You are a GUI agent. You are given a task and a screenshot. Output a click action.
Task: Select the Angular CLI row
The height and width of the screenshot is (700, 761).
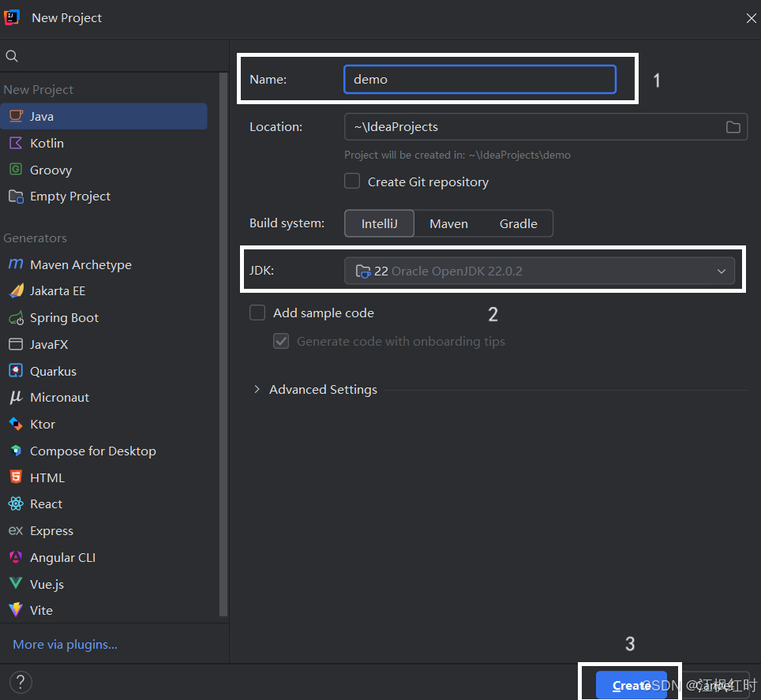point(104,557)
